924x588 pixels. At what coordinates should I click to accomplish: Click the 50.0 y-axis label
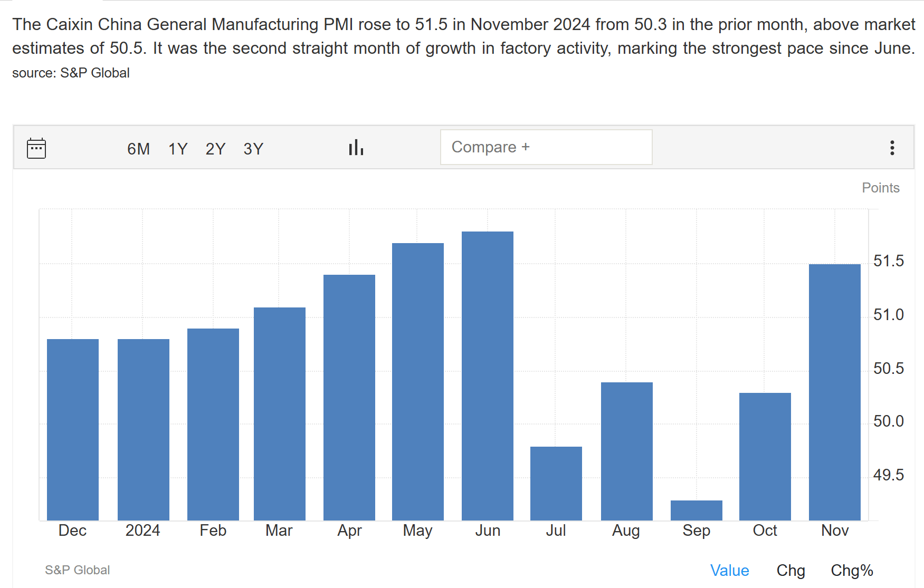coord(889,421)
